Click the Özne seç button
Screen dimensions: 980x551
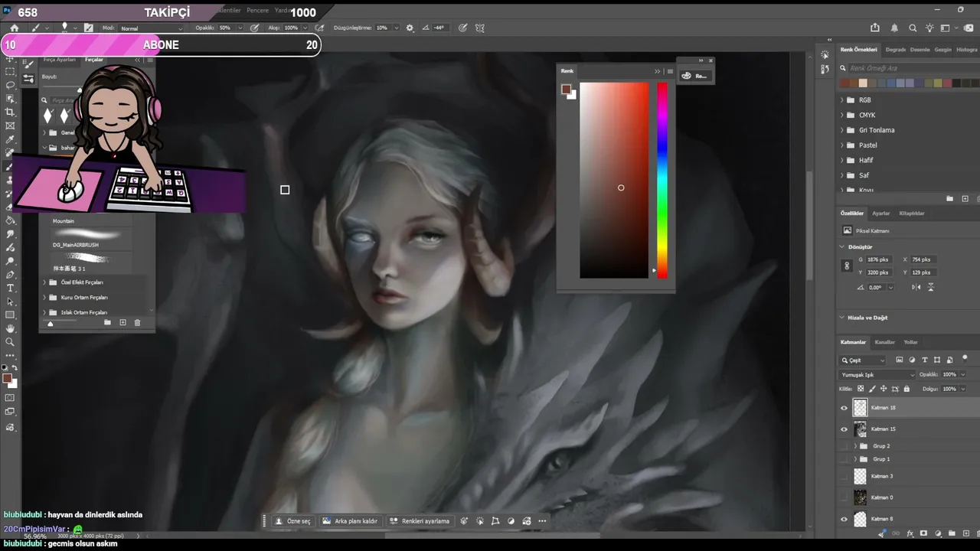pos(293,521)
